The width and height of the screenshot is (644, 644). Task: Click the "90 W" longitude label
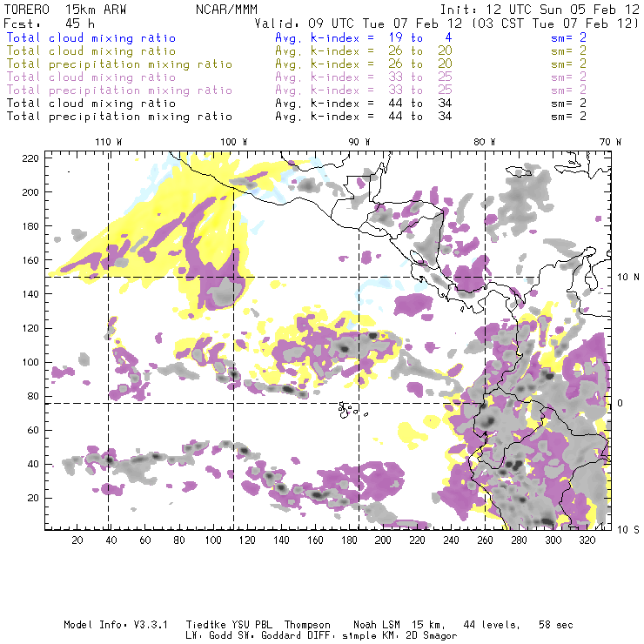[359, 142]
